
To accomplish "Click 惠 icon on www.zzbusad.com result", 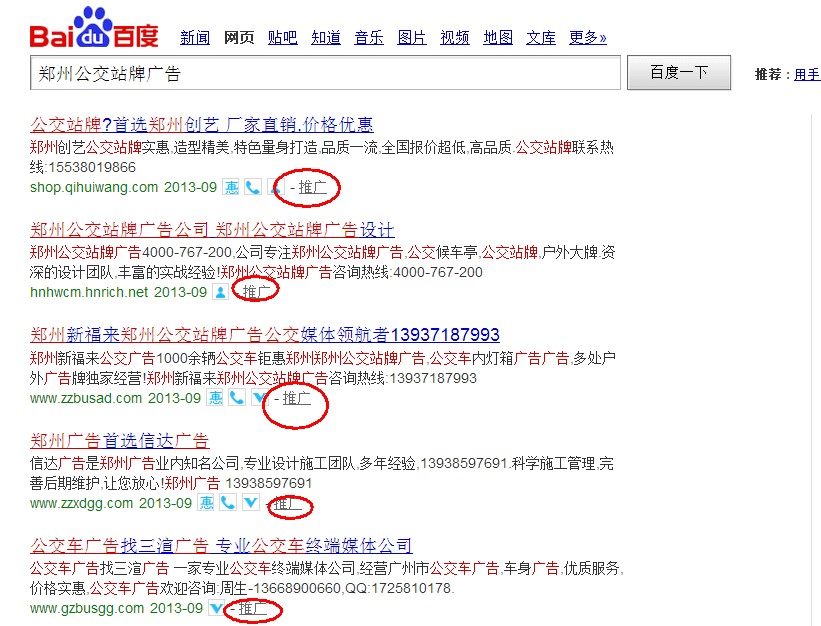I will tap(215, 398).
